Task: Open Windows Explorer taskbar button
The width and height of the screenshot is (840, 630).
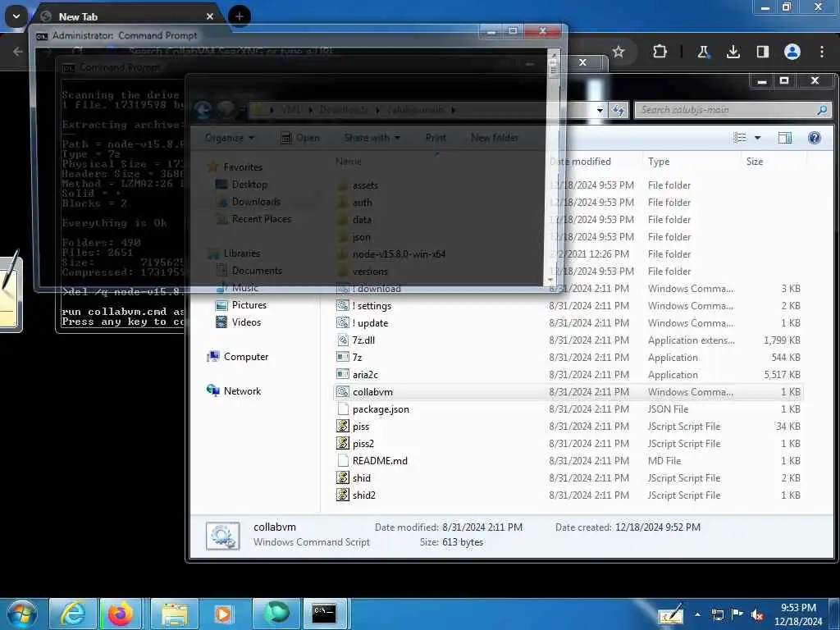Action: 174,614
